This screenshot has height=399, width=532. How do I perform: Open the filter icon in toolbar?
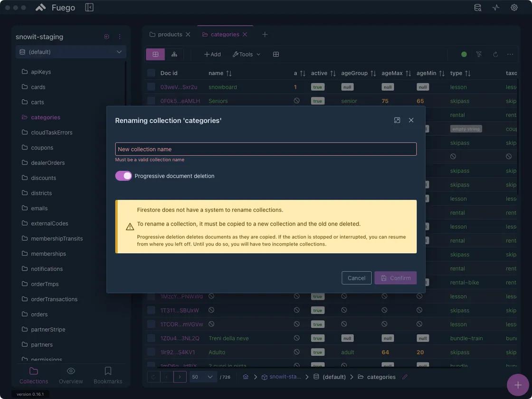tap(479, 54)
